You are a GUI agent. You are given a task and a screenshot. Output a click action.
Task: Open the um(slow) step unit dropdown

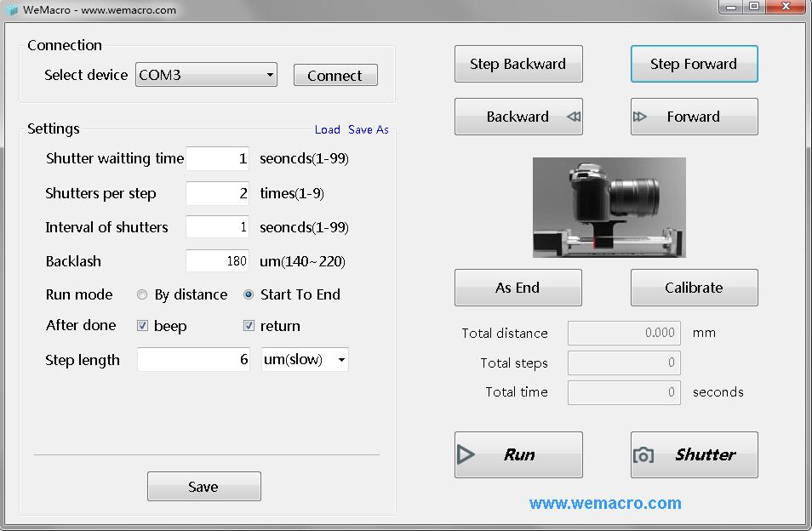click(305, 359)
